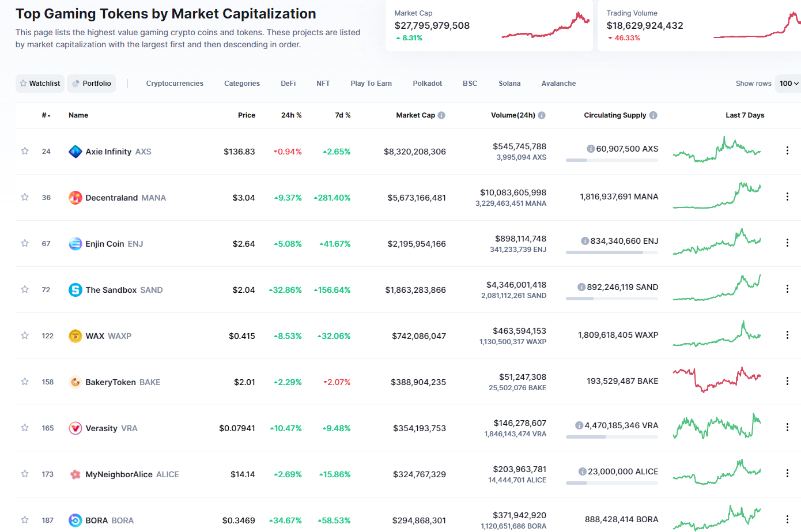Open the BSC tab
This screenshot has width=801, height=532.
[x=470, y=84]
